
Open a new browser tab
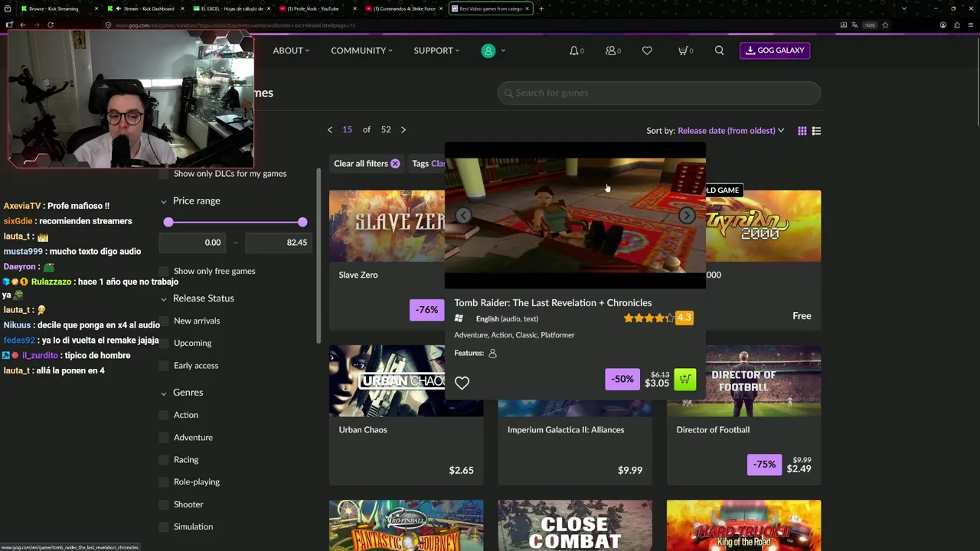(541, 8)
